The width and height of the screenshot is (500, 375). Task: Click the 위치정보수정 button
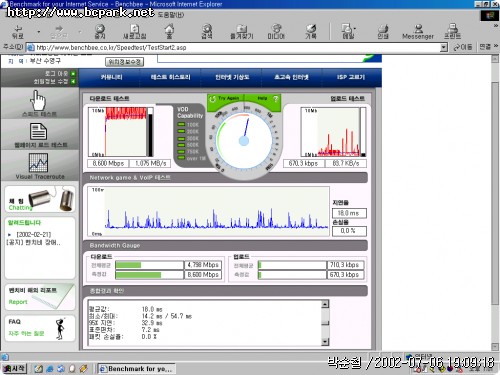click(124, 62)
